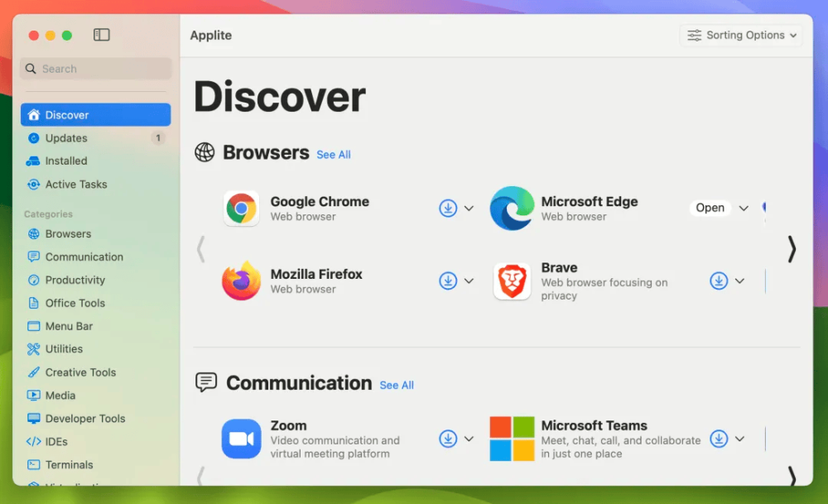Click the Updates badge showing 1
This screenshot has height=504, width=828.
click(157, 137)
